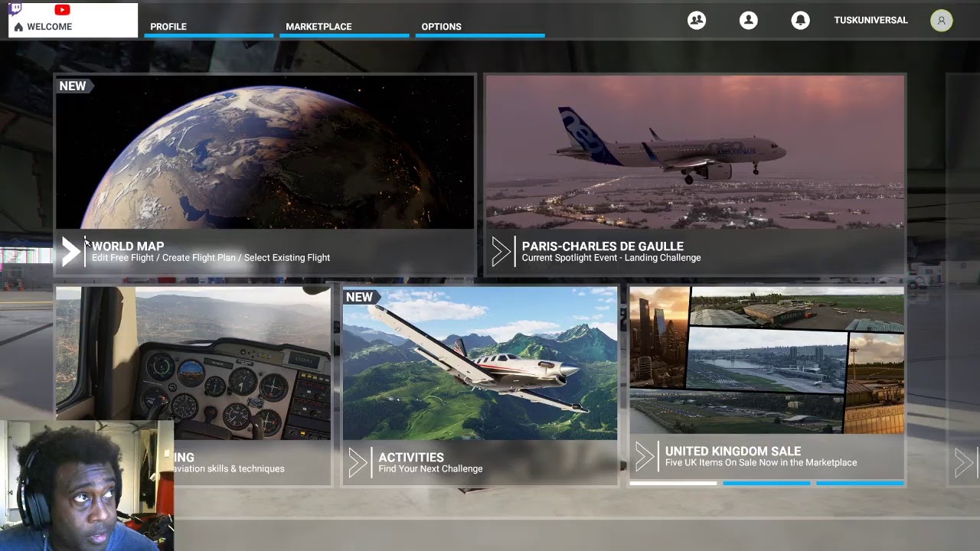Select the third blue carousel page indicator
Image resolution: width=980 pixels, height=551 pixels.
[x=860, y=484]
